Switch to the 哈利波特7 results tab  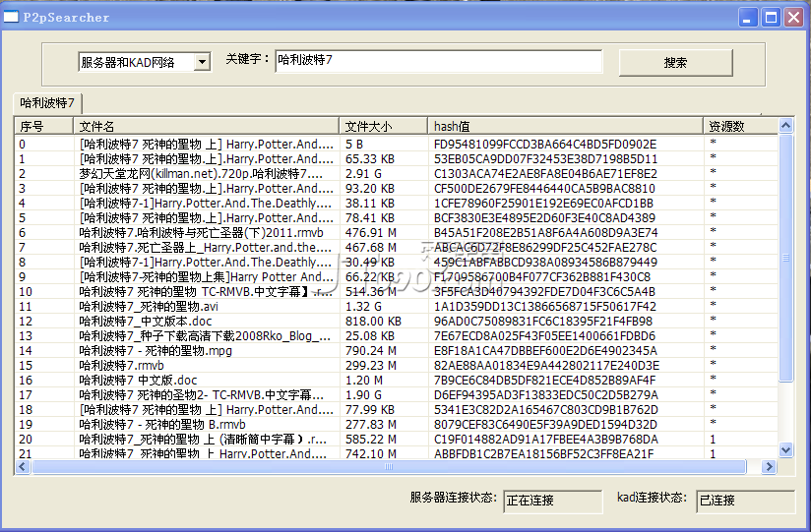tap(47, 102)
